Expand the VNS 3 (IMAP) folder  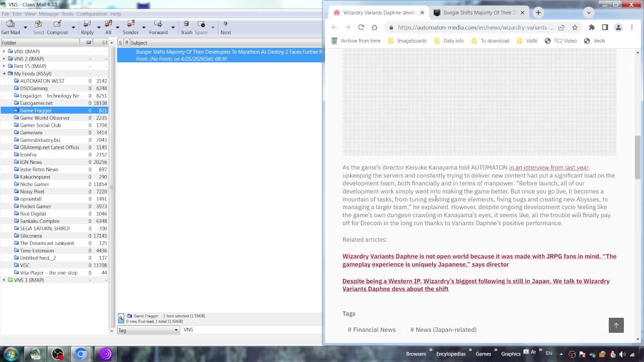pyautogui.click(x=4, y=280)
